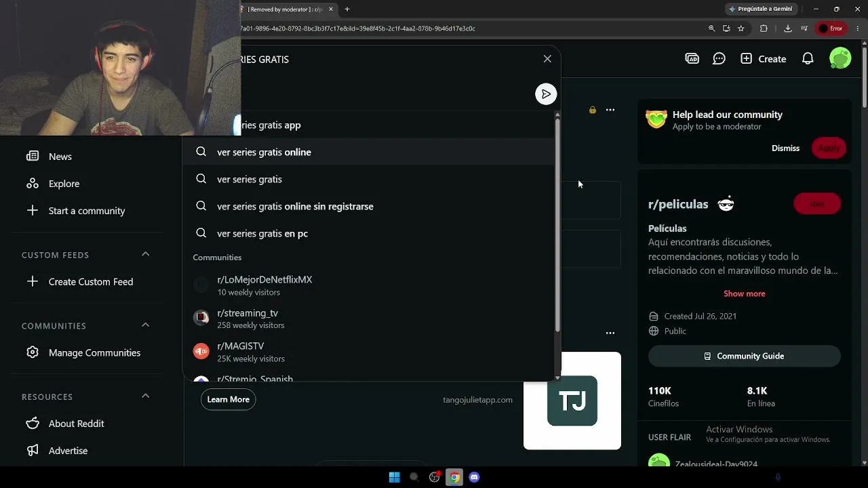Image resolution: width=868 pixels, height=488 pixels.
Task: Collapse the Communities section
Action: 145,325
